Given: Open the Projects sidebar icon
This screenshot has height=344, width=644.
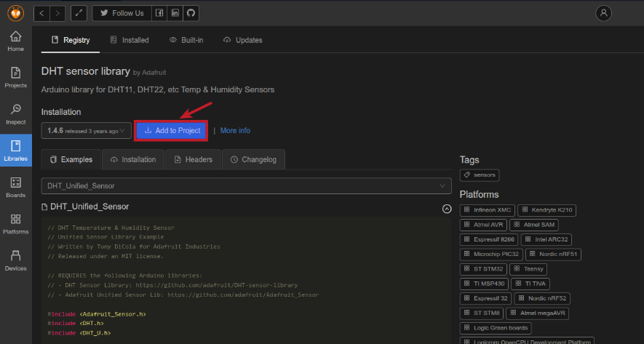Looking at the screenshot, I should (15, 76).
